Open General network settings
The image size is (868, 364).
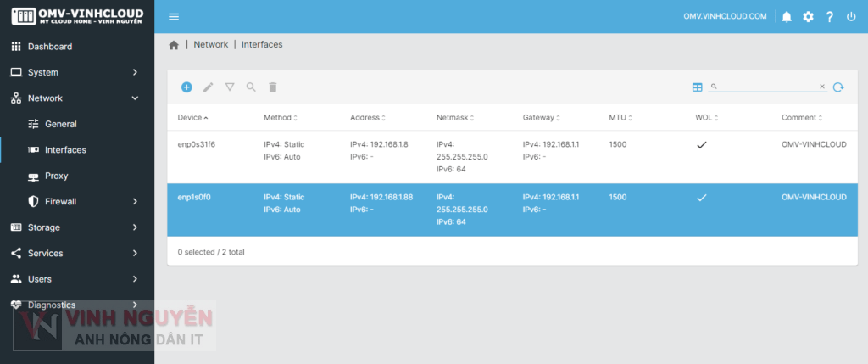coord(77,124)
